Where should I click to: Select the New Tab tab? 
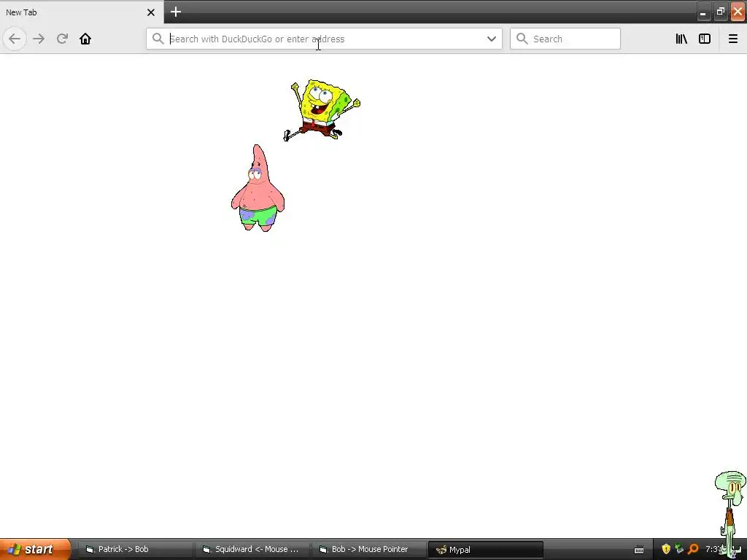[x=82, y=12]
